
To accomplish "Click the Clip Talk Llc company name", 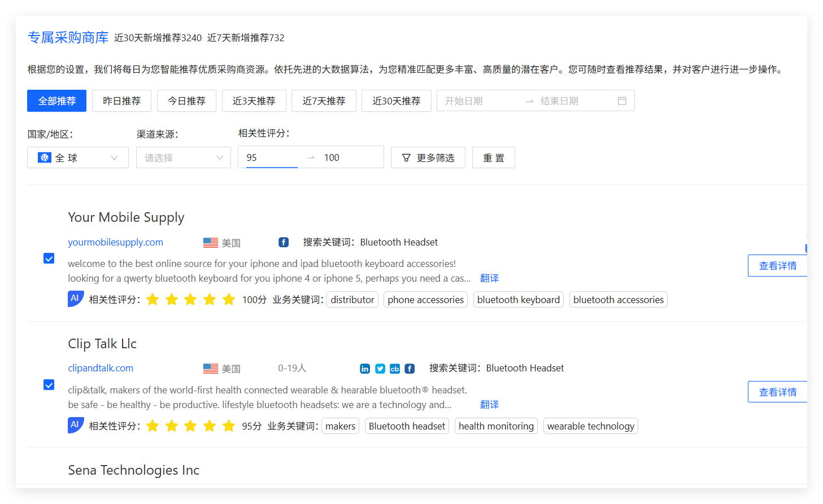I will pyautogui.click(x=102, y=344).
